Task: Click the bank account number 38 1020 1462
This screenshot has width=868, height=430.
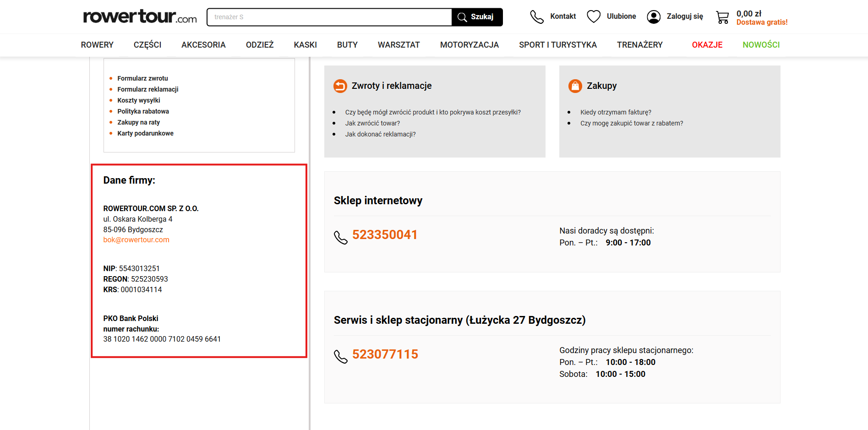Action: (162, 339)
